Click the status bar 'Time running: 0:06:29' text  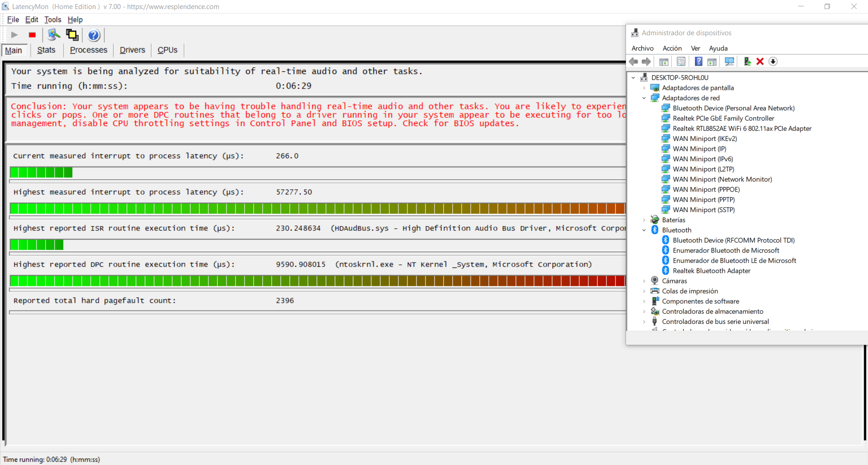[x=52, y=460]
